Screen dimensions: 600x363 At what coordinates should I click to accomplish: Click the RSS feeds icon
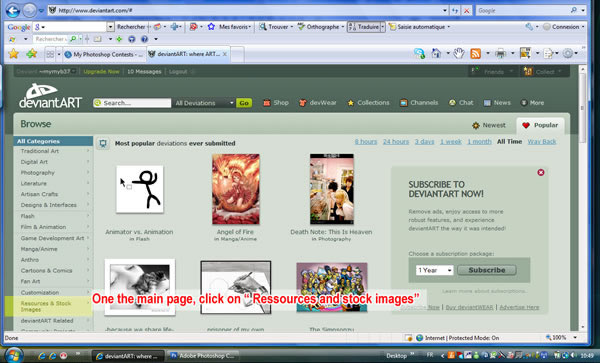[x=475, y=54]
